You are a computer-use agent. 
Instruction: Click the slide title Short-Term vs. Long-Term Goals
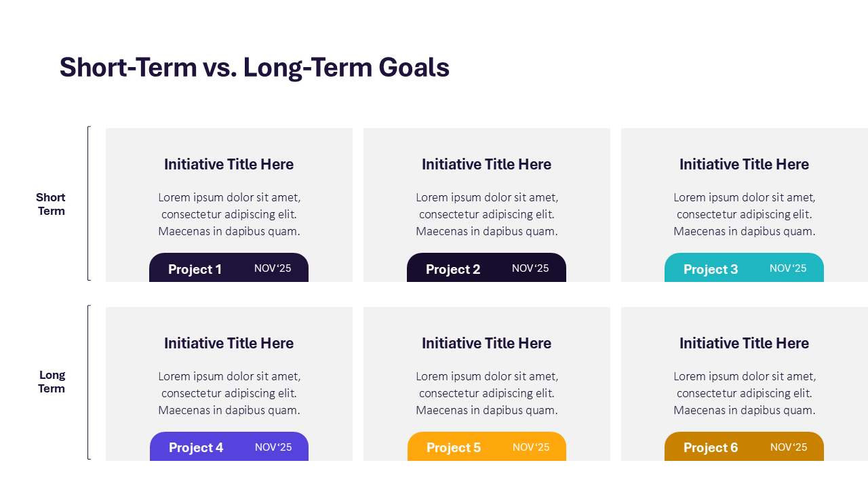[x=254, y=68]
